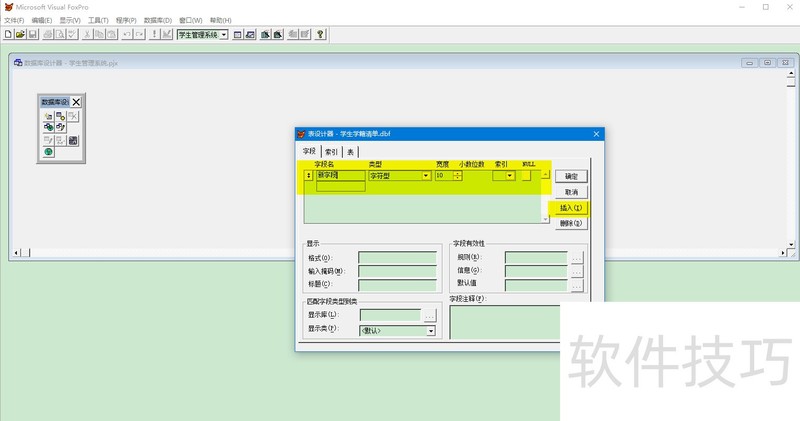Click the Open file folder icon
The image size is (800, 421).
tap(20, 34)
